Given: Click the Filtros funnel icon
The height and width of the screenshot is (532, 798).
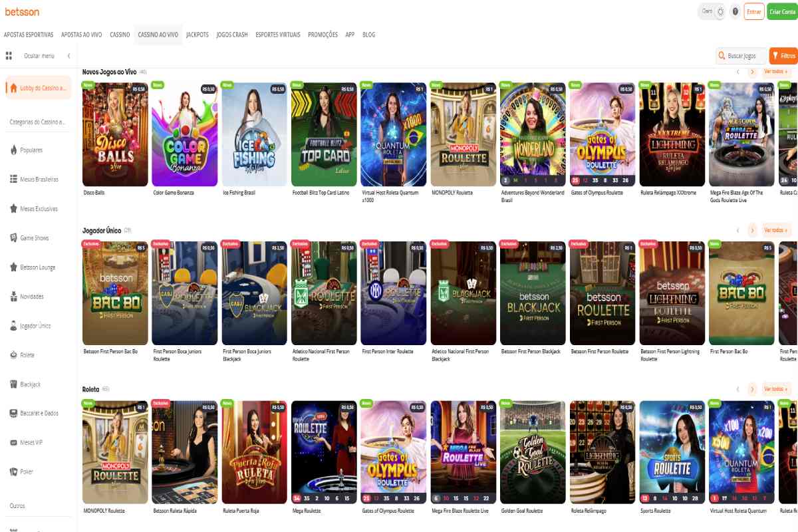Looking at the screenshot, I should (x=775, y=56).
